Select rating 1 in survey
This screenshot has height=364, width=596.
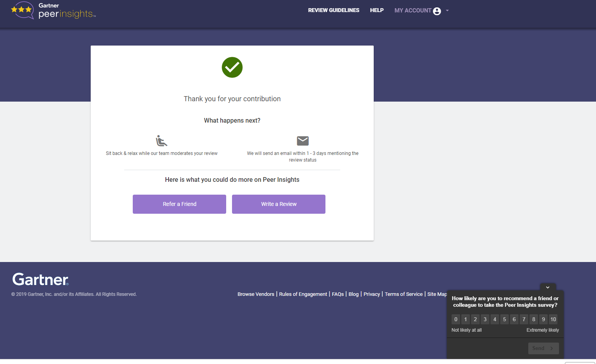click(x=466, y=319)
